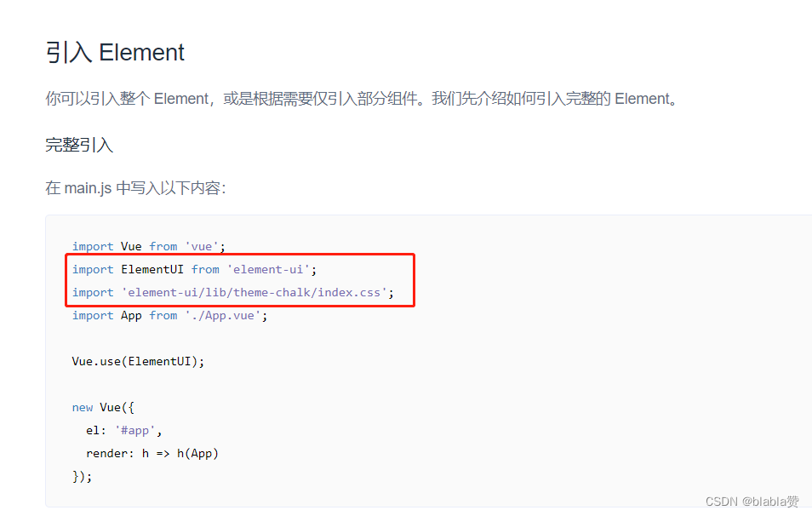812x516 pixels.
Task: Click the "import ElementUI" code line
Action: click(x=194, y=269)
